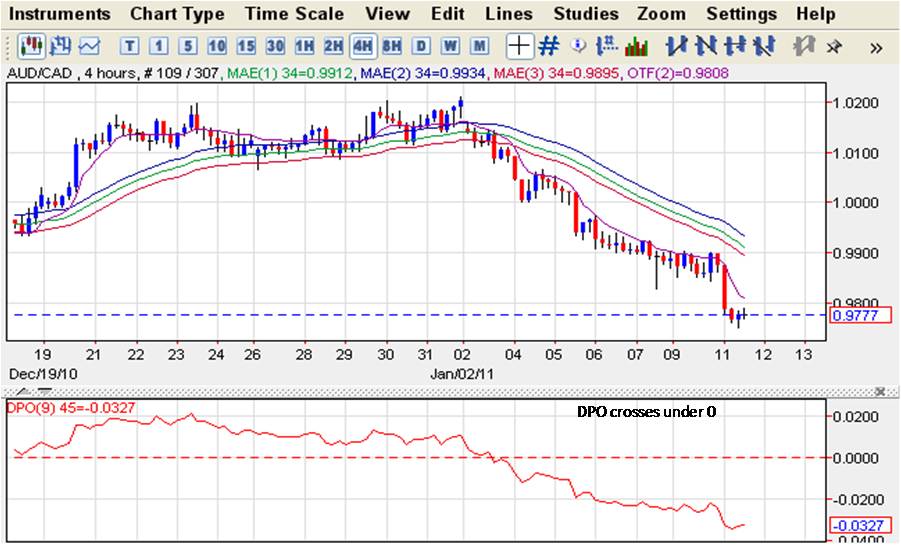Open the Time Scale menu
Image resolution: width=901 pixels, height=546 pixels.
295,14
